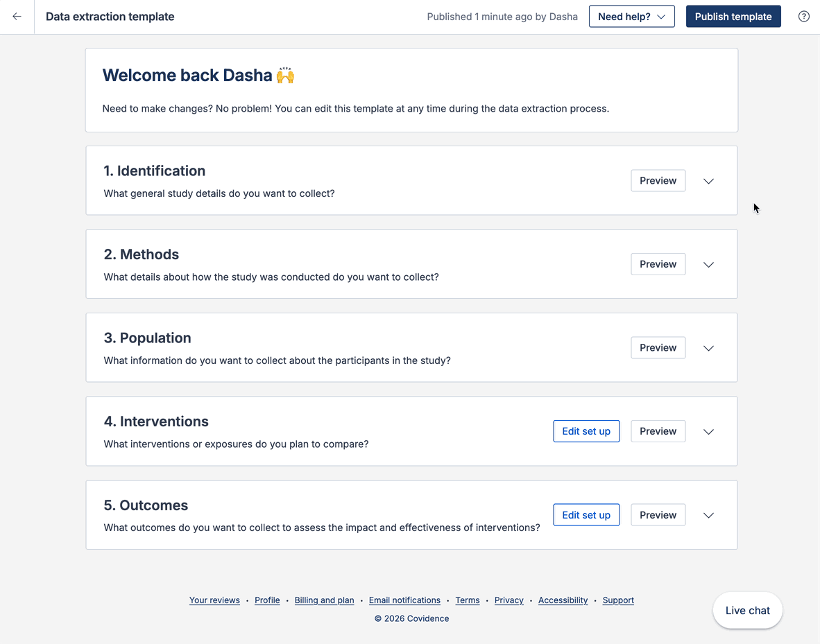Open the Billing and plan link

324,600
